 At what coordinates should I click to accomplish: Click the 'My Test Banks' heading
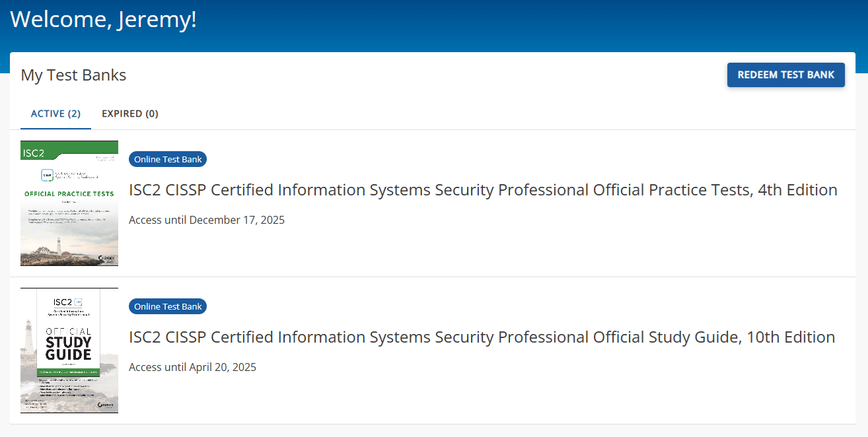(73, 75)
